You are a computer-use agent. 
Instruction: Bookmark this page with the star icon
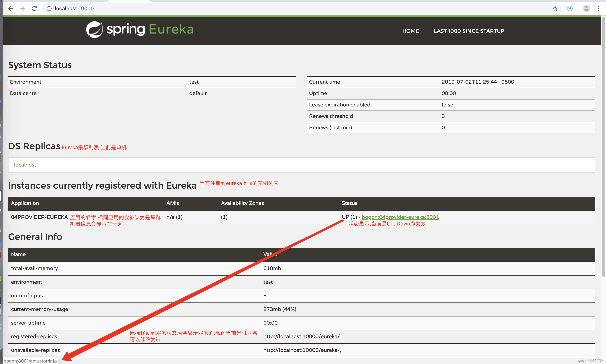click(555, 9)
